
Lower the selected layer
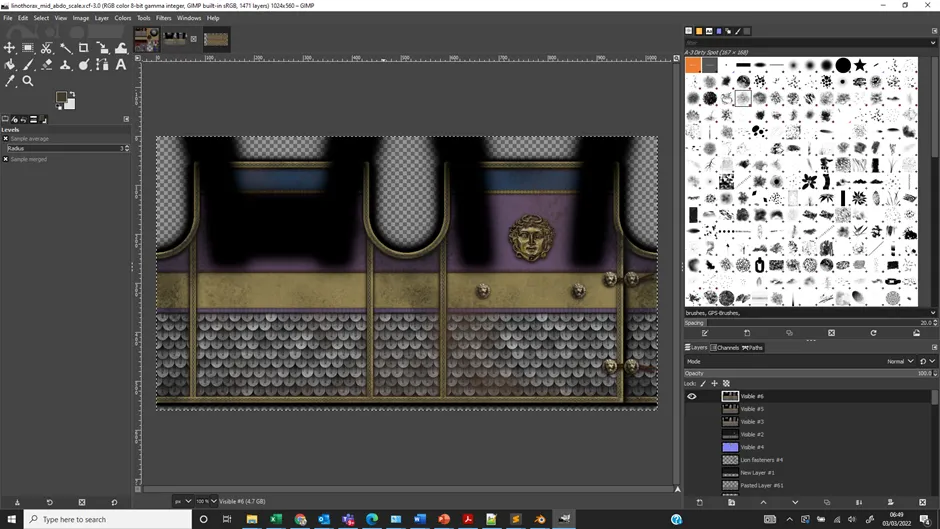[795, 503]
